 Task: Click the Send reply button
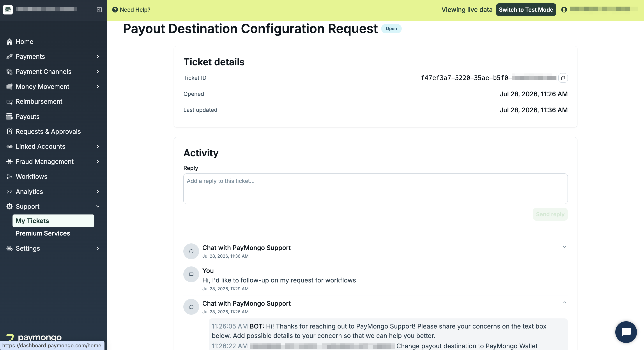(x=550, y=214)
